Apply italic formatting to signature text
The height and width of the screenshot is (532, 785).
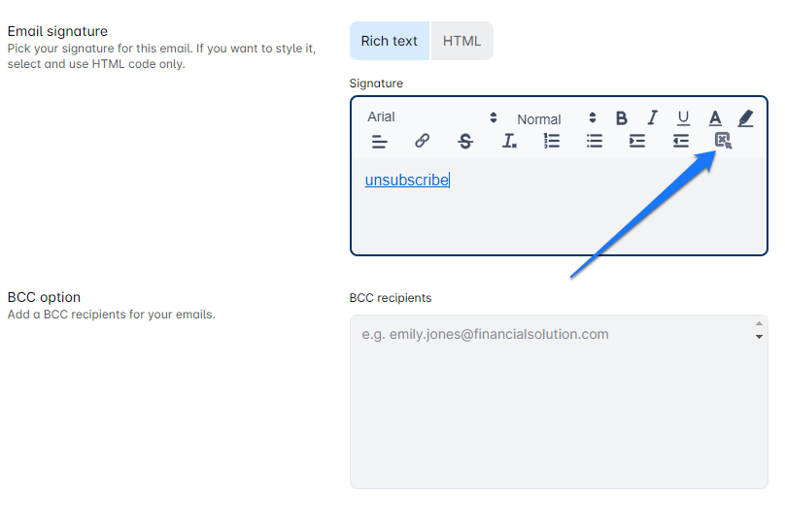pos(653,118)
